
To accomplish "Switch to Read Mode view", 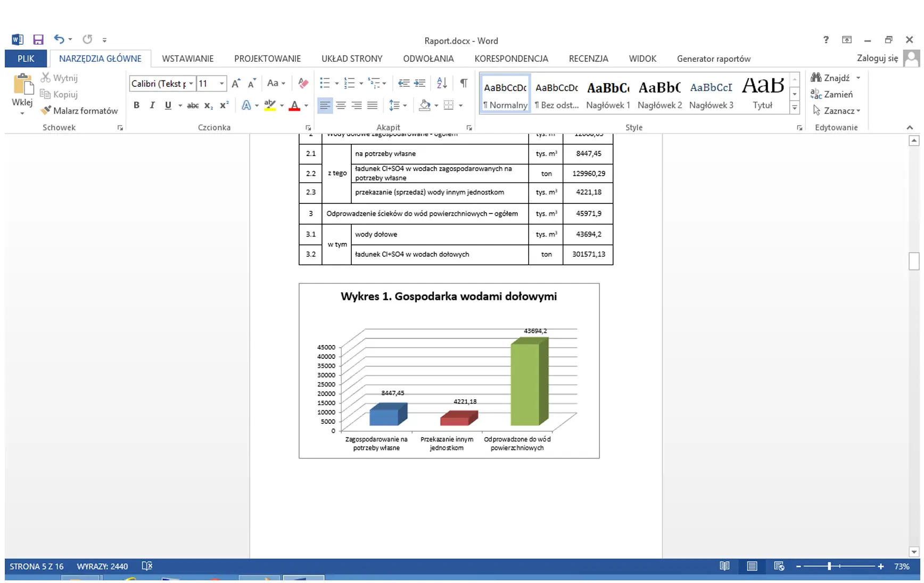I will tap(724, 566).
